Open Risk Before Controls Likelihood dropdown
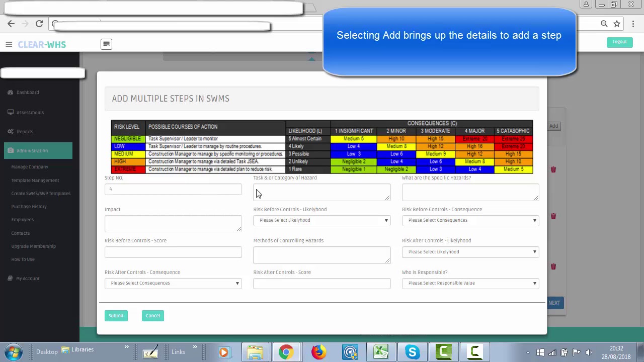This screenshot has height=362, width=644. (322, 220)
